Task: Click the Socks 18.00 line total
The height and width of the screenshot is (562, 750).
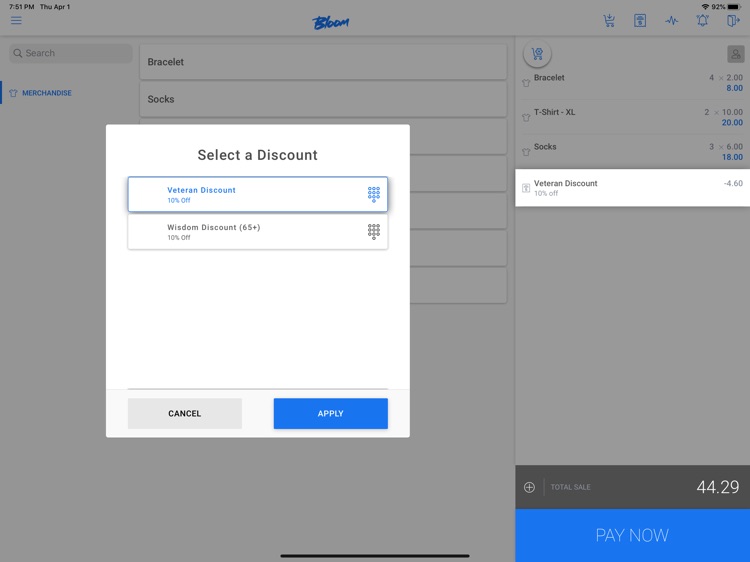Action: (732, 157)
